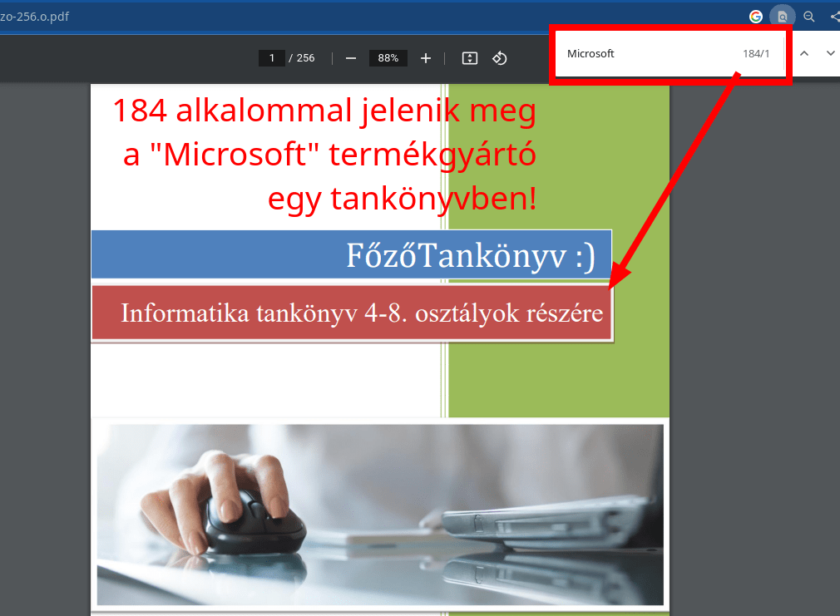Go to previous Microsoft search result
Screen dimensions: 840x616
804,53
